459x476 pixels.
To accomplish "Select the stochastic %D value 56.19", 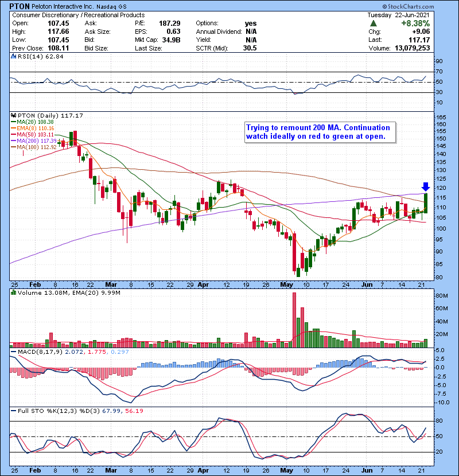I will coord(134,411).
